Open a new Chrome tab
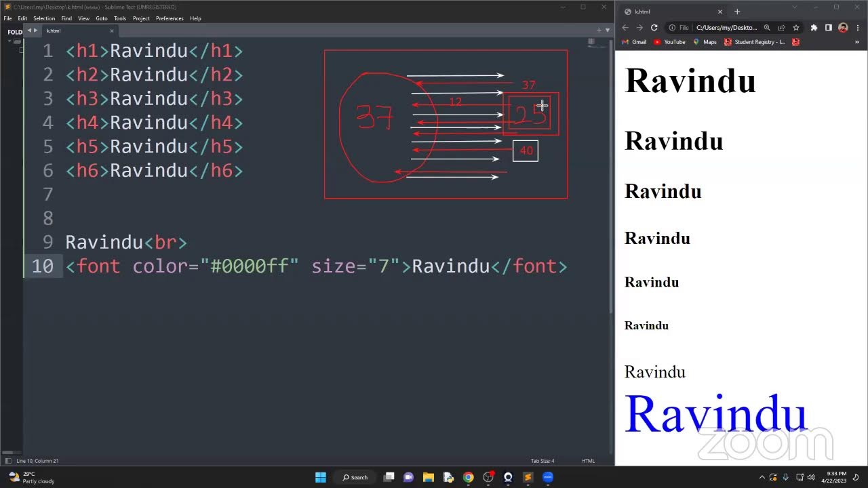The image size is (868, 488). (737, 12)
